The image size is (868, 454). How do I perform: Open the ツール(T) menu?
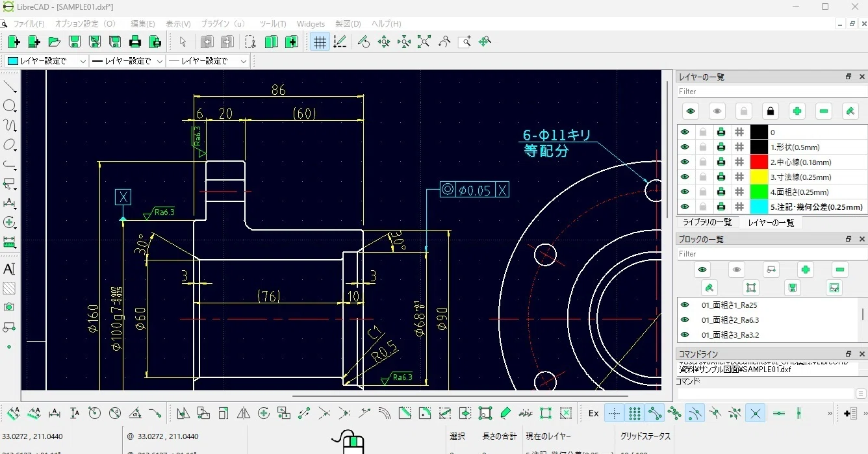[273, 24]
